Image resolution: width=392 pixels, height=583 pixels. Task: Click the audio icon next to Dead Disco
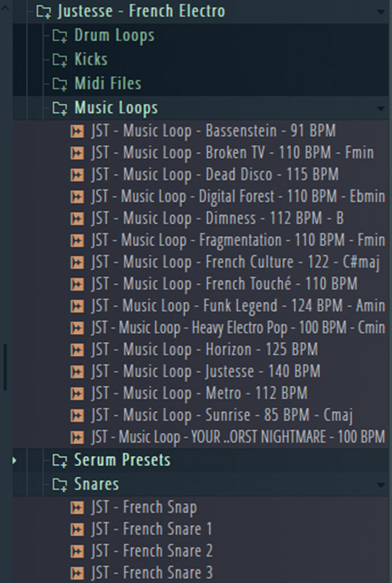76,175
